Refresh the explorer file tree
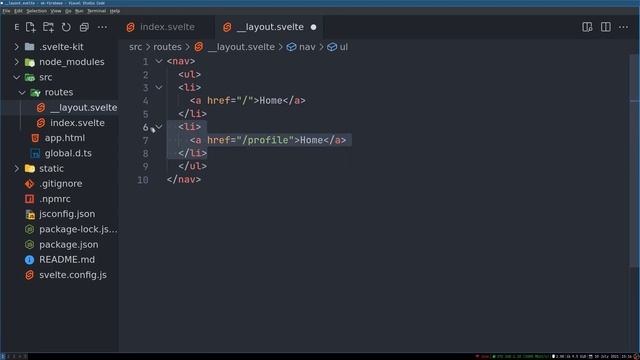 click(x=66, y=27)
